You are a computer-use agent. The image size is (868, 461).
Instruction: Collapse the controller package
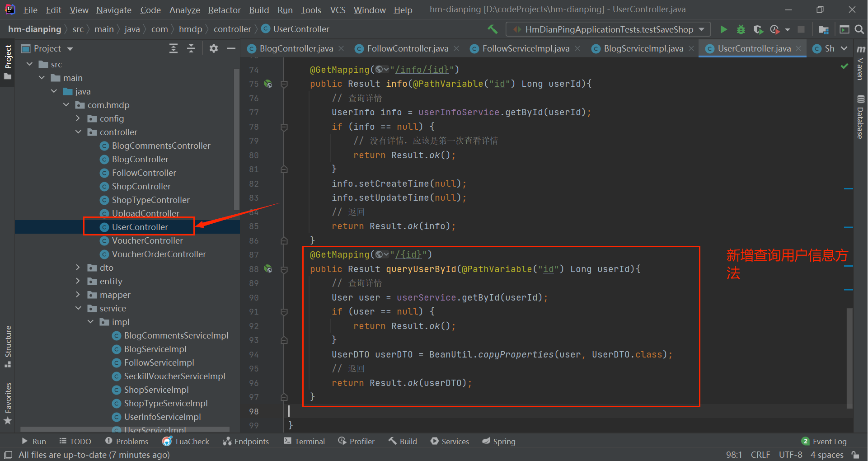(x=78, y=132)
